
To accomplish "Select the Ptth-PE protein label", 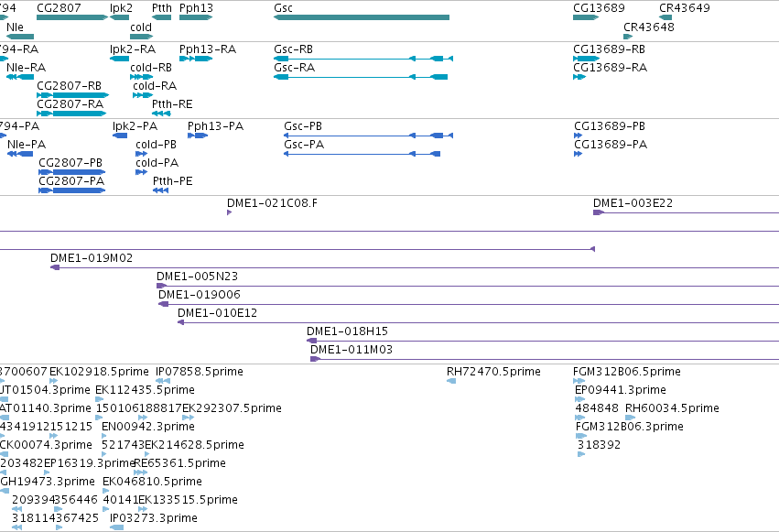I will click(x=172, y=181).
